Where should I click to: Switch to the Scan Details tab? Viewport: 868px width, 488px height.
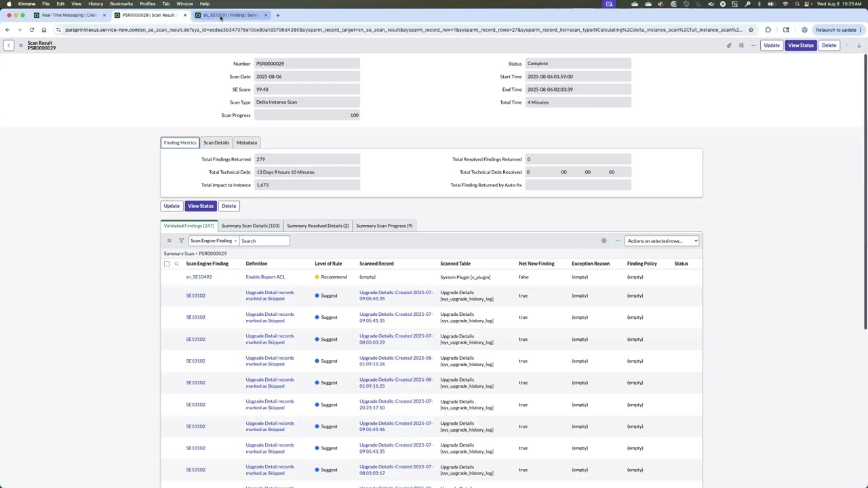[216, 142]
